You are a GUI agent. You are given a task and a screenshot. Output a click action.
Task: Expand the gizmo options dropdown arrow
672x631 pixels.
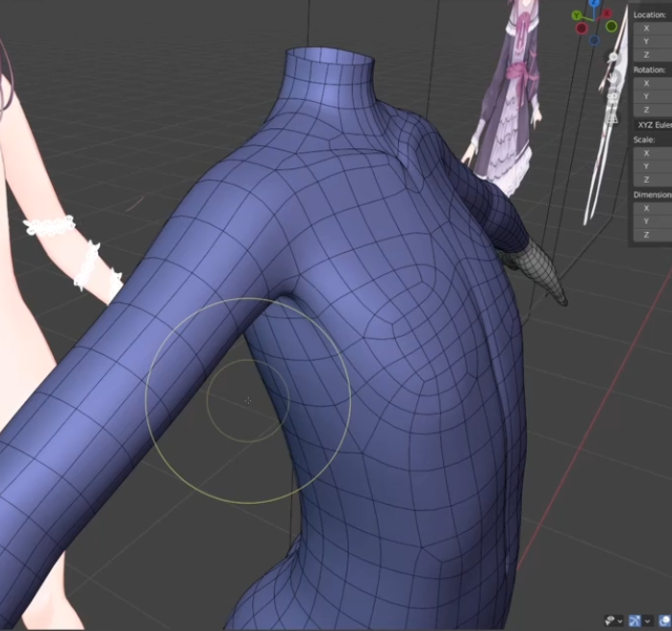(x=648, y=620)
